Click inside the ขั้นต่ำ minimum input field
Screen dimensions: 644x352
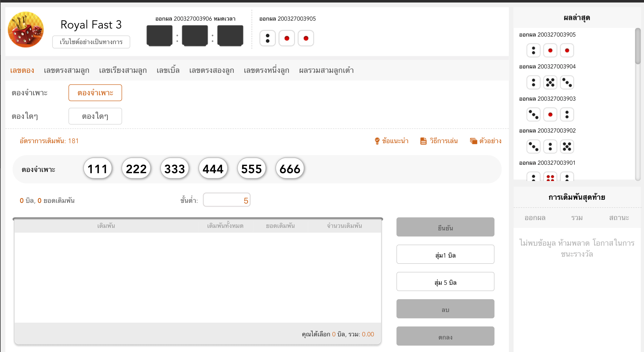[226, 200]
